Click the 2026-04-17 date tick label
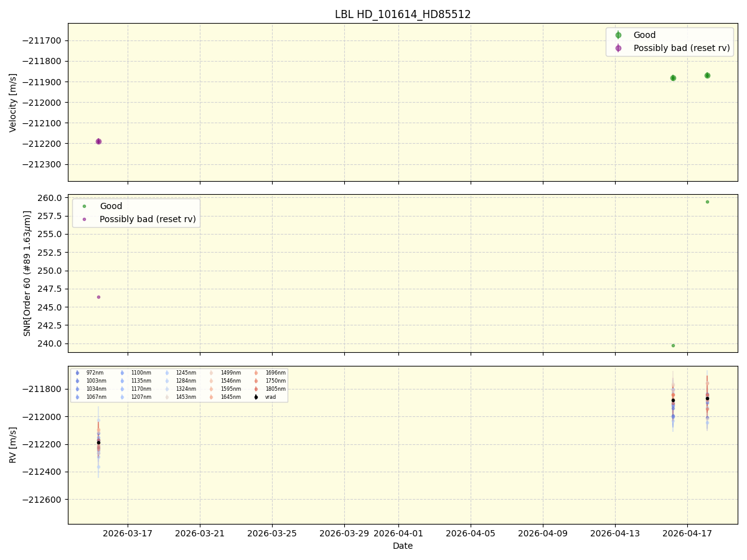 pyautogui.click(x=687, y=533)
